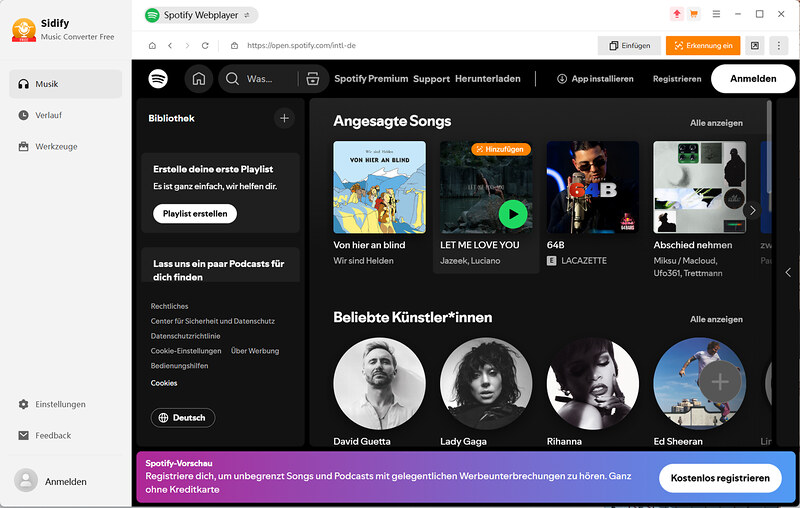Add a playlist with Bibliothek plus icon

tap(284, 118)
